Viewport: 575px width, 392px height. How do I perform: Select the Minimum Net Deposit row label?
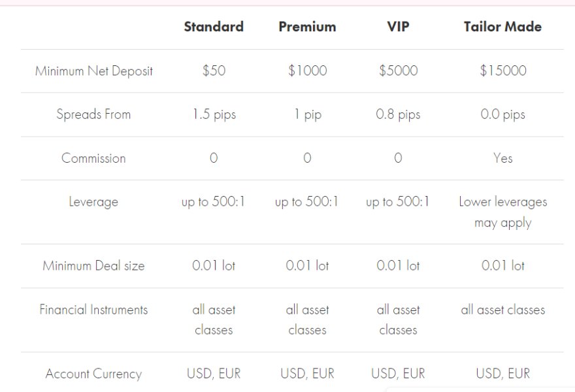[93, 71]
